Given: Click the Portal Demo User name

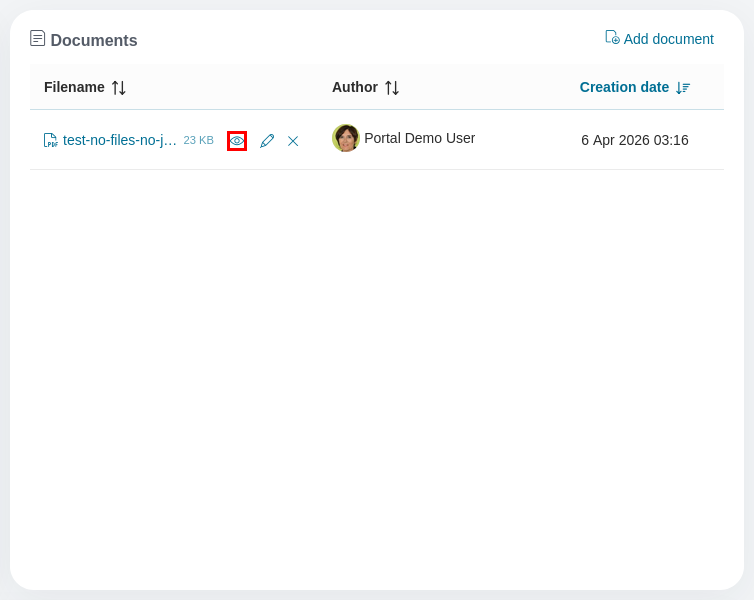Looking at the screenshot, I should 419,138.
